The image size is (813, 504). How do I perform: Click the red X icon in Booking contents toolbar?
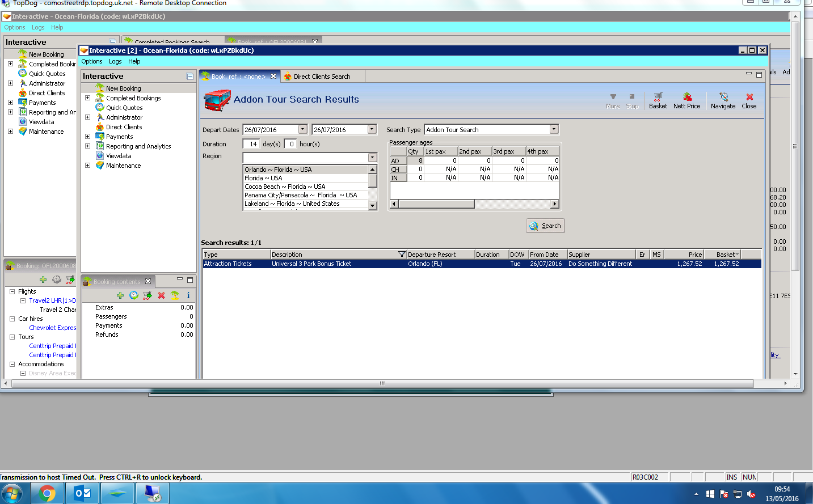pyautogui.click(x=161, y=295)
